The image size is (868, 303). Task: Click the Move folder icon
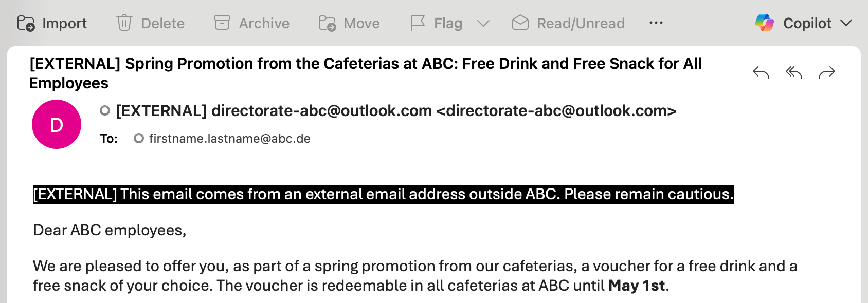point(327,23)
